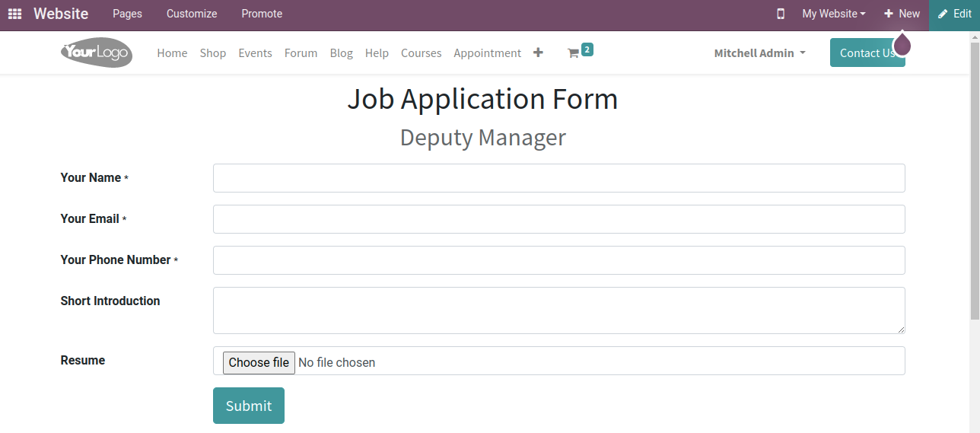Viewport: 980px width, 433px height.
Task: Open the Courses navigation link
Action: 422,53
